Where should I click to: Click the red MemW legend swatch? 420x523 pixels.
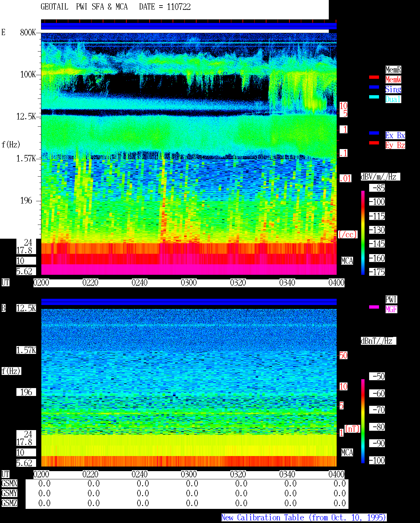[374, 77]
